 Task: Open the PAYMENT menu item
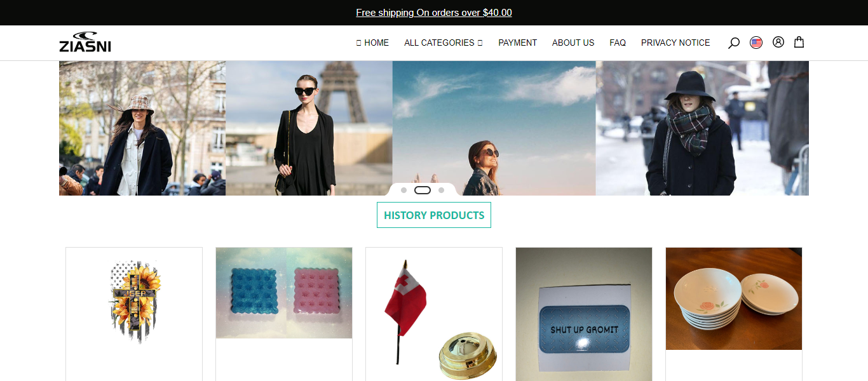point(517,43)
